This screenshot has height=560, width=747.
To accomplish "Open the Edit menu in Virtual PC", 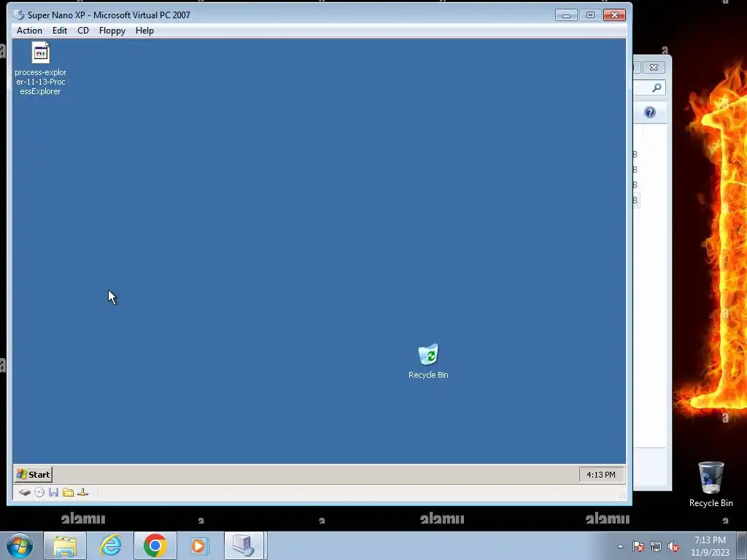I will [x=60, y=31].
